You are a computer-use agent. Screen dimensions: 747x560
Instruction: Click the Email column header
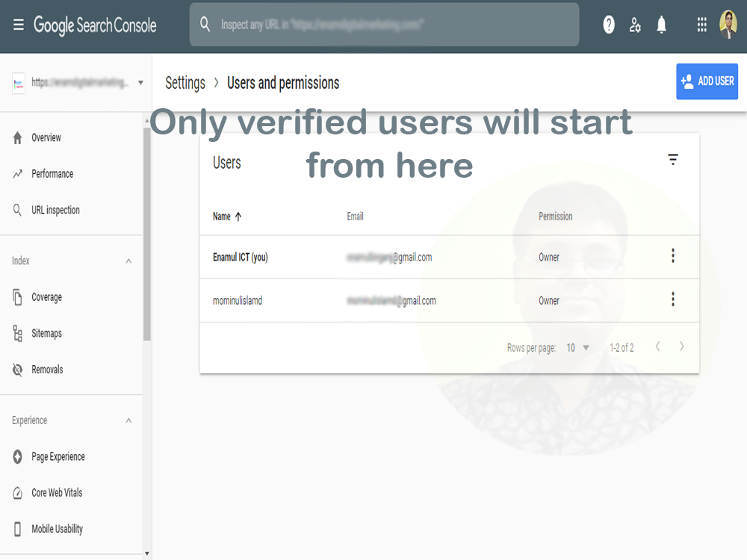coord(355,217)
